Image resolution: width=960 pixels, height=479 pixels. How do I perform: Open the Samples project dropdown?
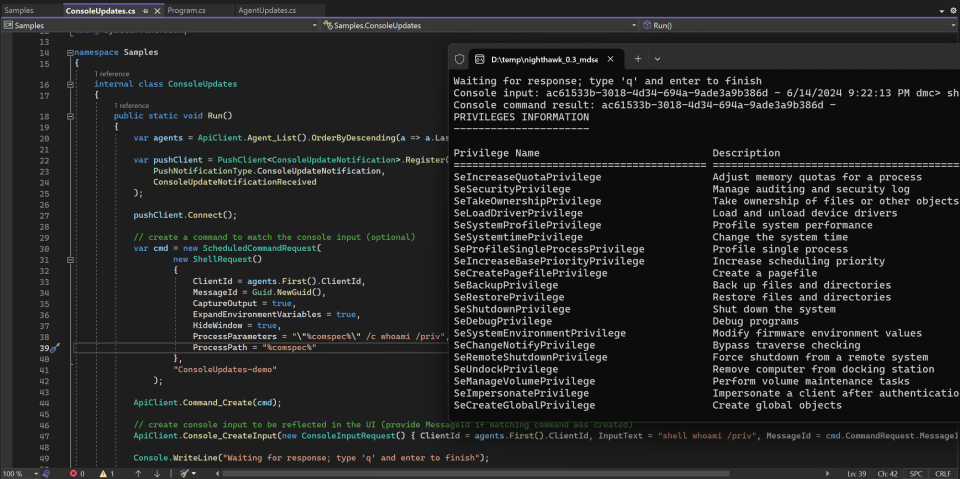[x=160, y=24]
